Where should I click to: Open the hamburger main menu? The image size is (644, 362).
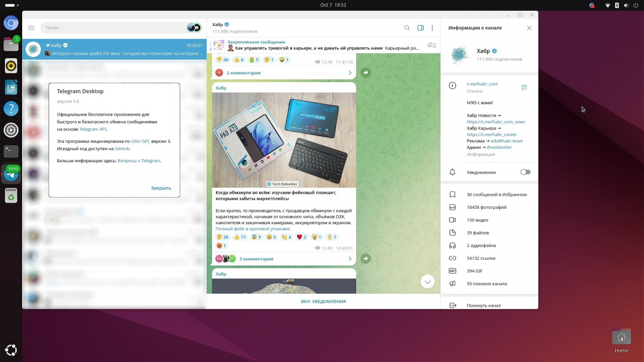click(x=31, y=28)
